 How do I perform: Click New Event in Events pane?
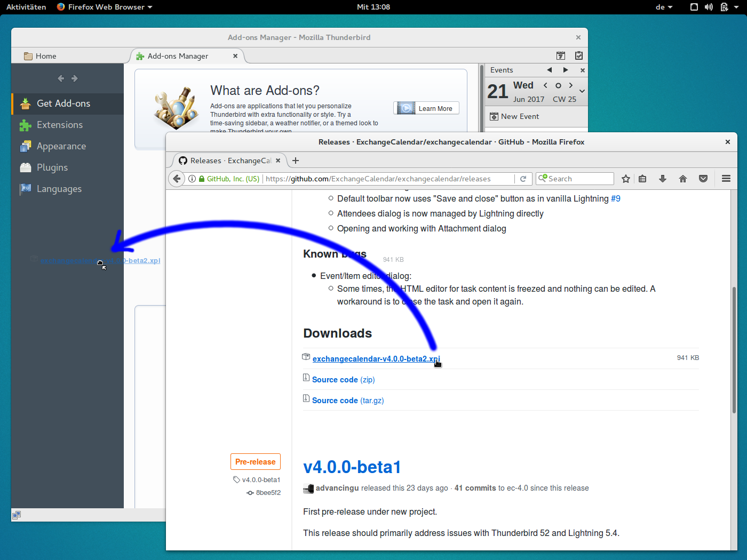click(515, 116)
